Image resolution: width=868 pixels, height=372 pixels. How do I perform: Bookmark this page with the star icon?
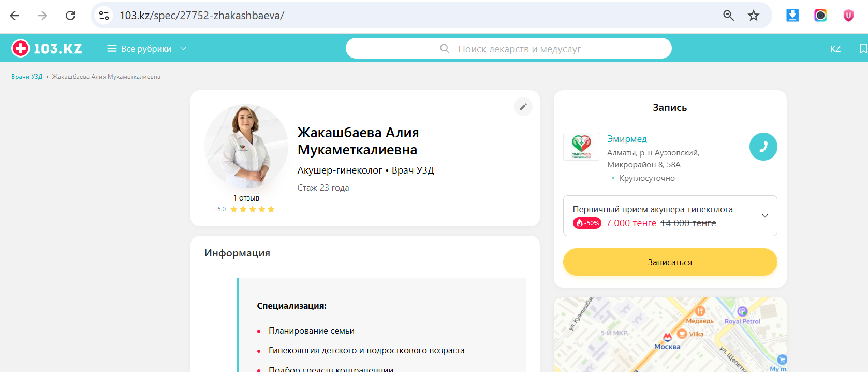pyautogui.click(x=754, y=16)
